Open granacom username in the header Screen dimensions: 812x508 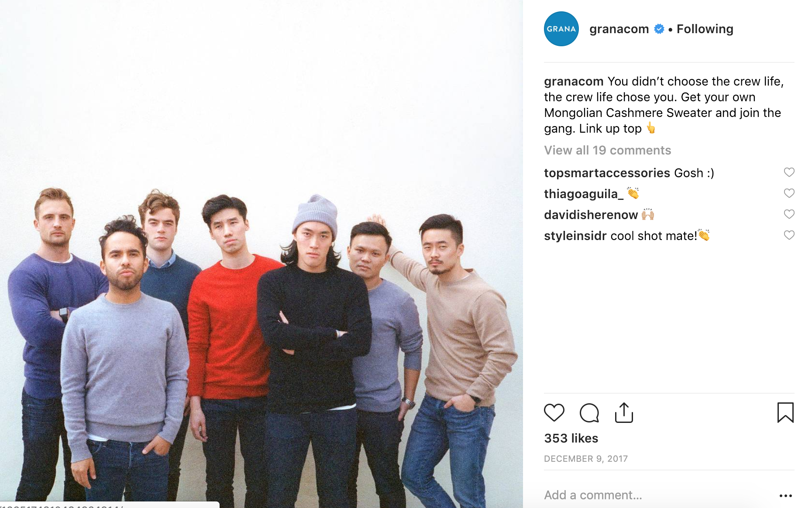[x=619, y=29]
